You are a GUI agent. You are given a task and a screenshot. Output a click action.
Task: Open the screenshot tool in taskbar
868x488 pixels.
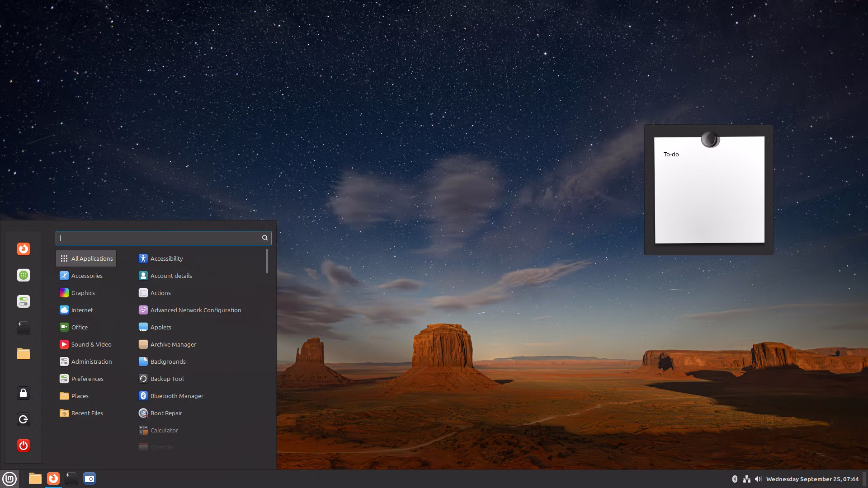[x=90, y=479]
